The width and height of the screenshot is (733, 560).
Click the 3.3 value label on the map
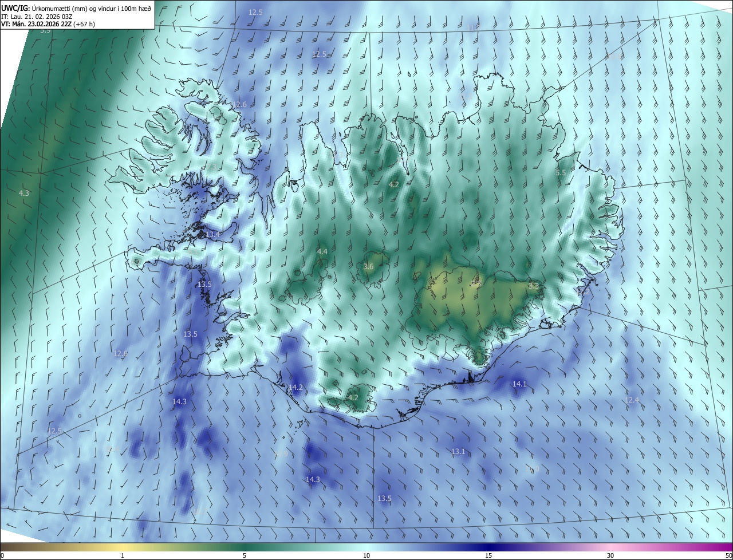tap(533, 285)
